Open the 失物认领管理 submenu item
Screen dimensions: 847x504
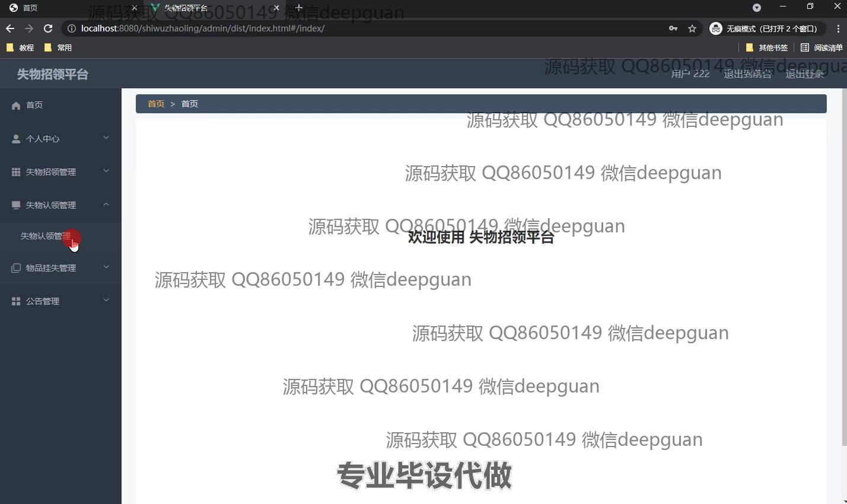(x=60, y=236)
